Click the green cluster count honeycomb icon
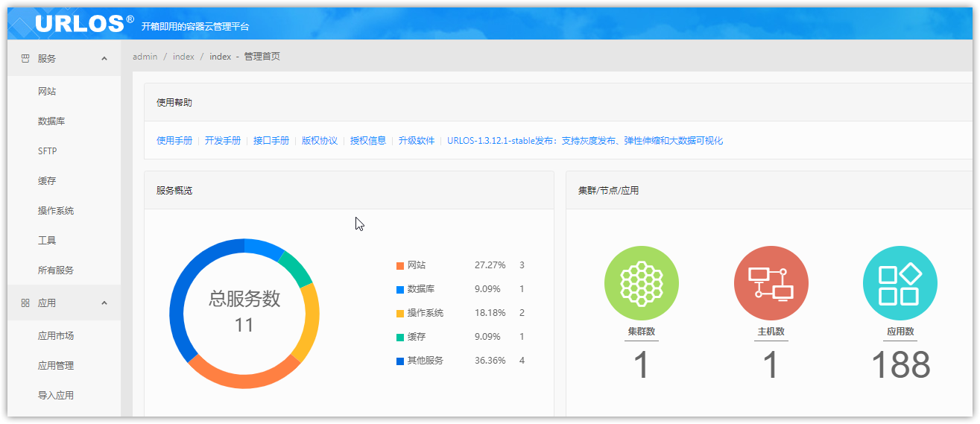This screenshot has width=980, height=424. (x=641, y=283)
